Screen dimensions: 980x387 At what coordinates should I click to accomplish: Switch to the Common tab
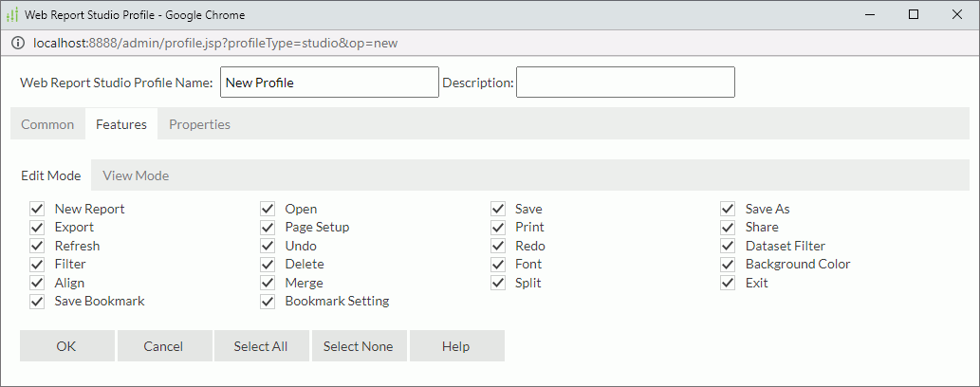(47, 124)
